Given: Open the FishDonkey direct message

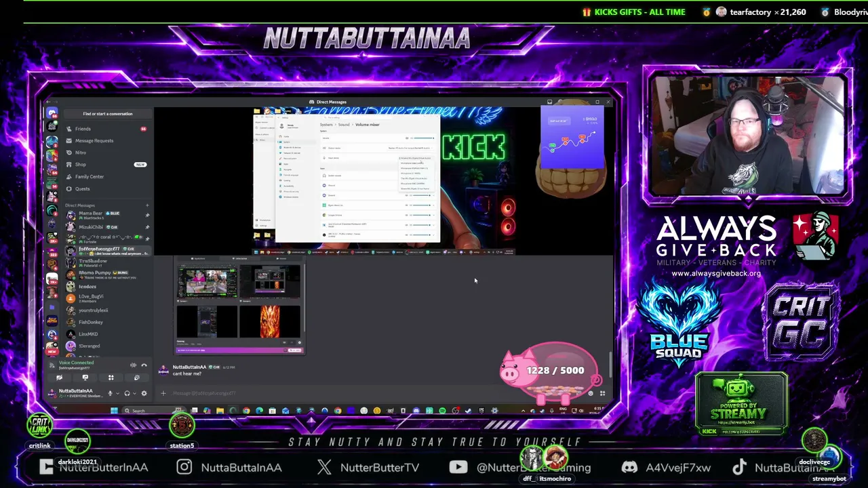Looking at the screenshot, I should click(107, 322).
